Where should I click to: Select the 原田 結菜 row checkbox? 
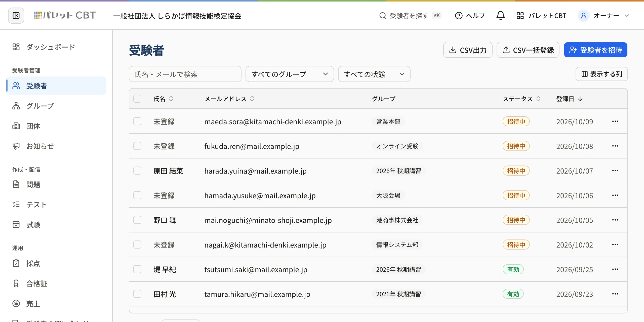pyautogui.click(x=137, y=171)
